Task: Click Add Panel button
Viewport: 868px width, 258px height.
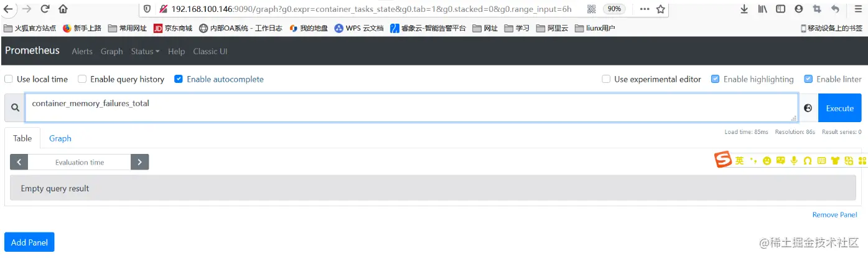Action: coord(29,242)
